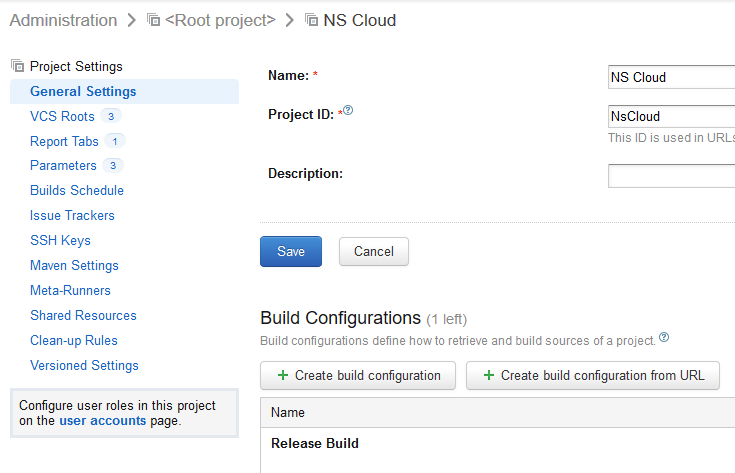Open Report Tabs settings
The height and width of the screenshot is (473, 735).
(x=64, y=141)
